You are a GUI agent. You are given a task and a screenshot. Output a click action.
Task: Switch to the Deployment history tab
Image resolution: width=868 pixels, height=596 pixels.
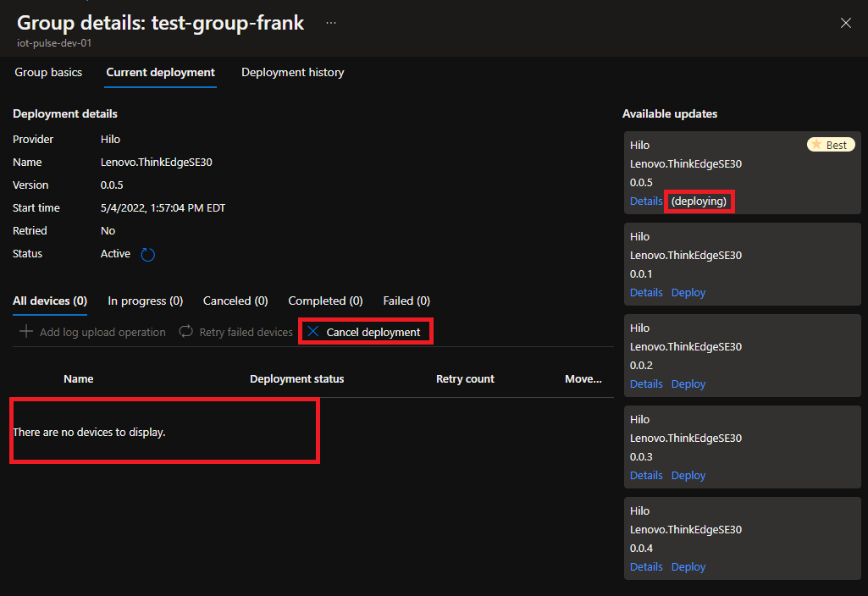[292, 73]
